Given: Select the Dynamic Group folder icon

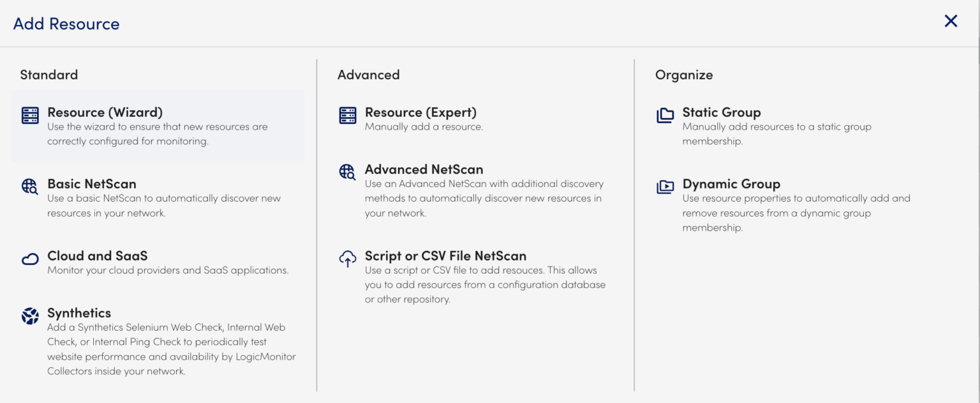Looking at the screenshot, I should (665, 186).
